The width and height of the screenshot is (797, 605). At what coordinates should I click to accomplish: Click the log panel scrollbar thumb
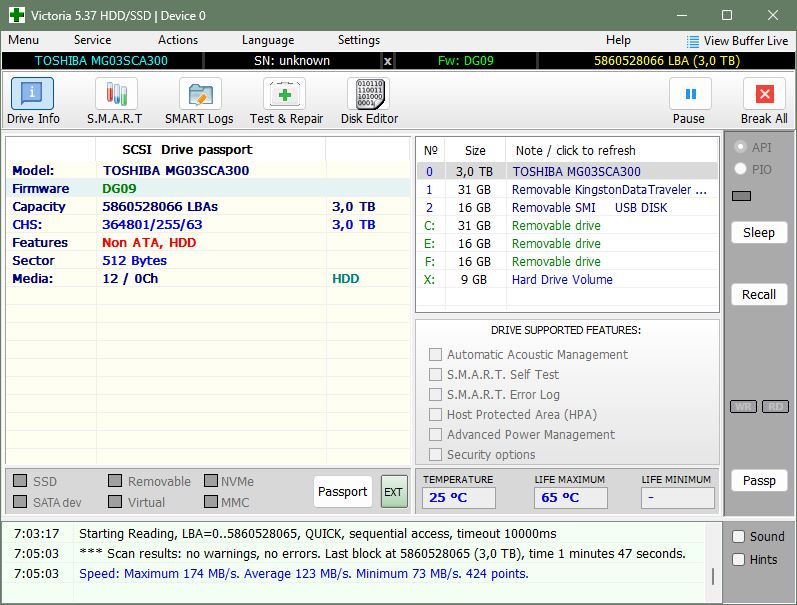coord(713,576)
